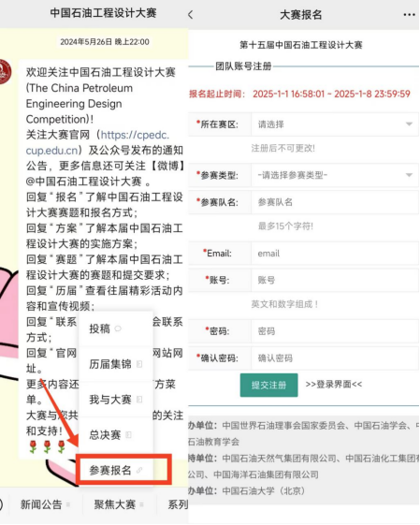This screenshot has width=420, height=525.
Task: Select the 请选择 region combo box
Action: (x=335, y=124)
